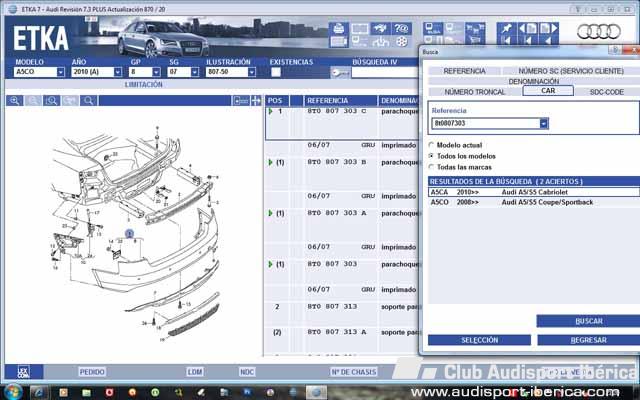
Task: Switch to the SDC-CODE tab
Action: (x=607, y=92)
